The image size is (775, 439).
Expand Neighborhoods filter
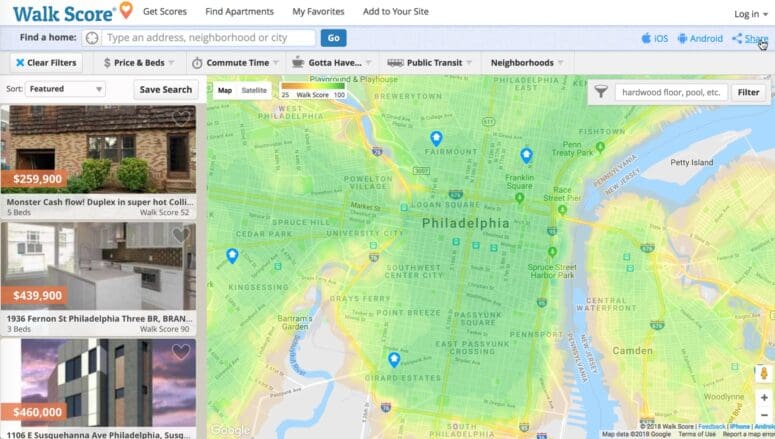tap(527, 63)
